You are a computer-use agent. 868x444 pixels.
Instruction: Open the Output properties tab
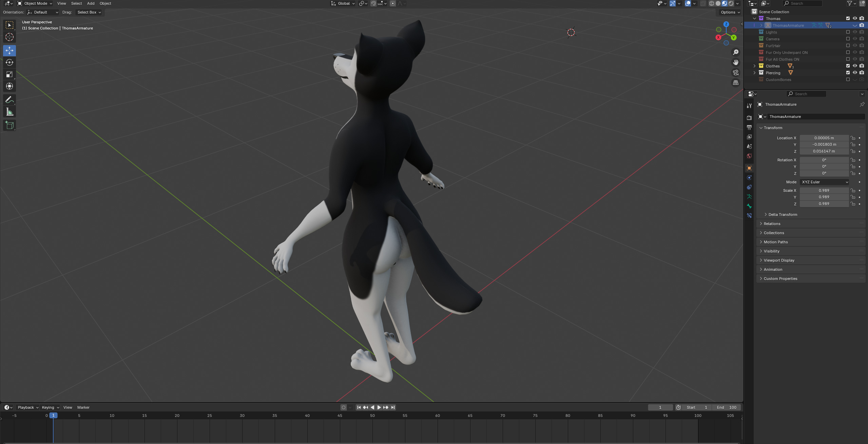coord(749,127)
